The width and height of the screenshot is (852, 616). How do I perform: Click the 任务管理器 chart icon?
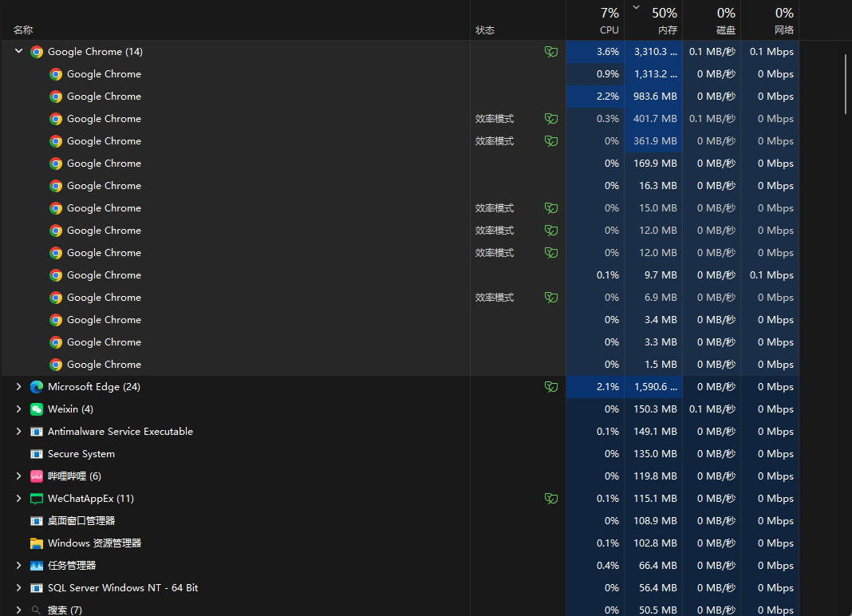tap(37, 566)
